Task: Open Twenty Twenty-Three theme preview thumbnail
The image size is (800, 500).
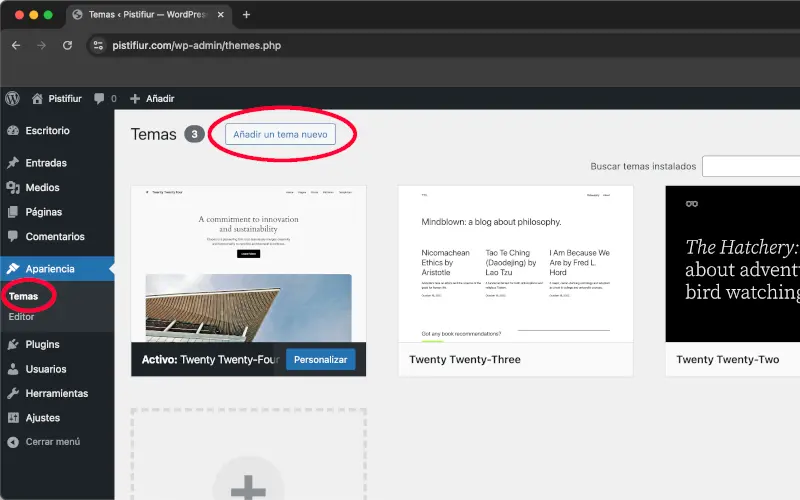Action: [x=516, y=264]
